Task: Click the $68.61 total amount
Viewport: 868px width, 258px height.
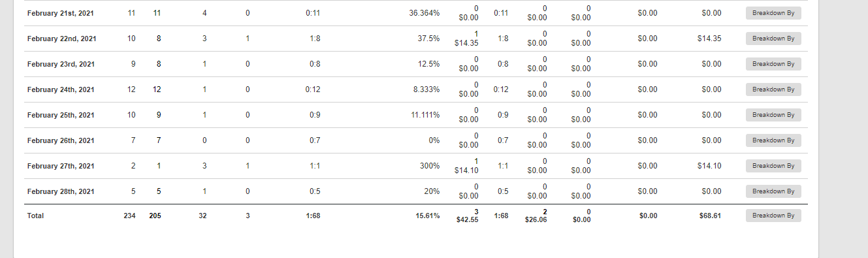Action: pos(709,216)
